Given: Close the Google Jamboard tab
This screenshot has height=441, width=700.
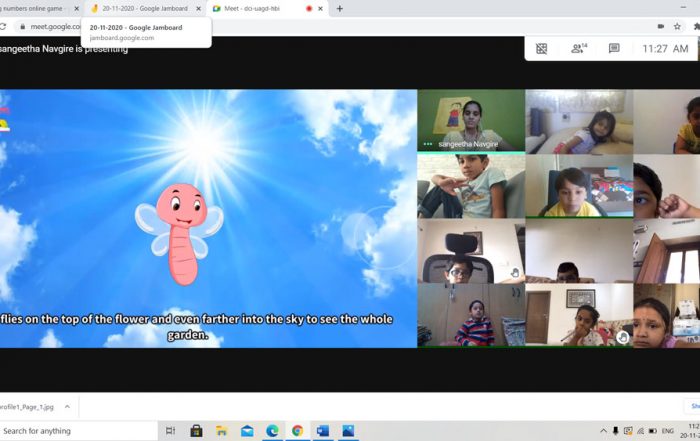Looking at the screenshot, I should [199, 8].
